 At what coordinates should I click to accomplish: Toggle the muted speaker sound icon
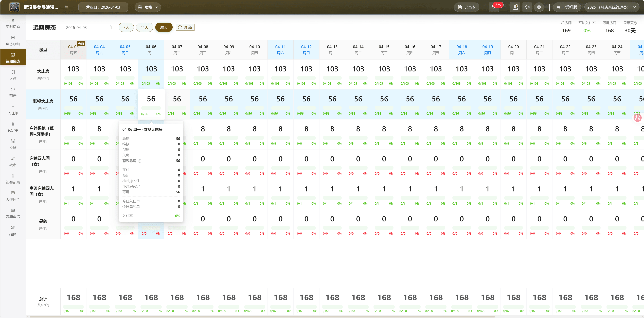[527, 7]
